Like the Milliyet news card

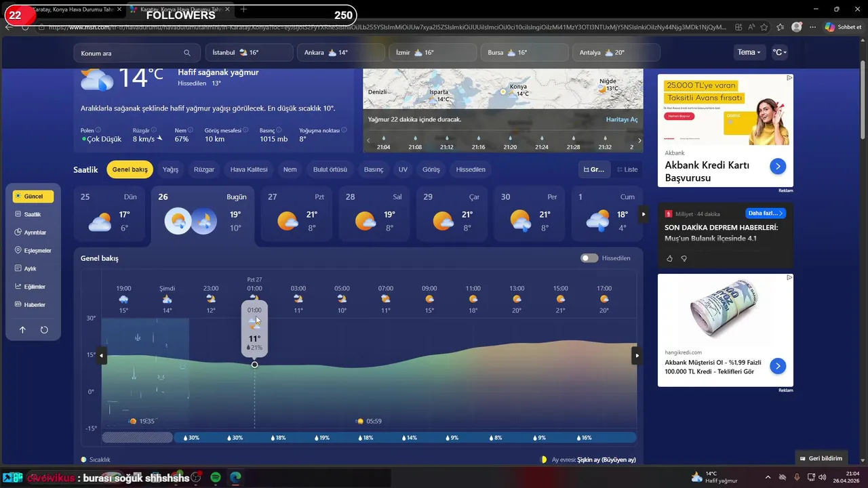670,258
